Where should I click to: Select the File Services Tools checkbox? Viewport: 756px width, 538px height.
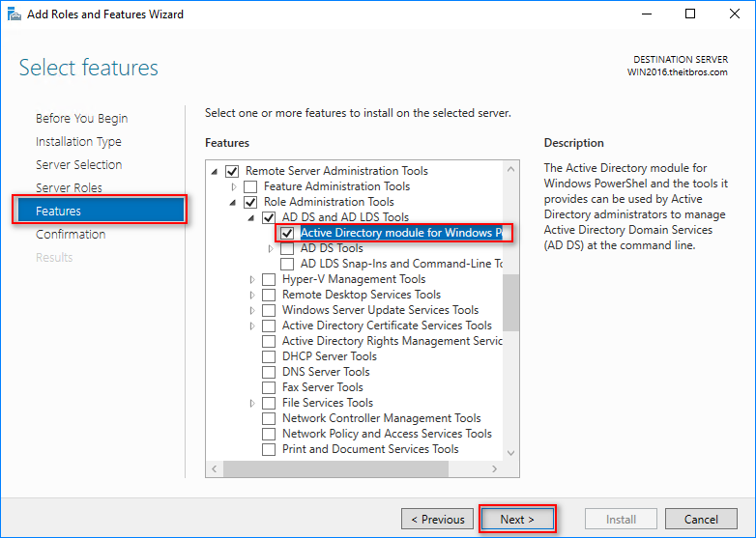[269, 403]
